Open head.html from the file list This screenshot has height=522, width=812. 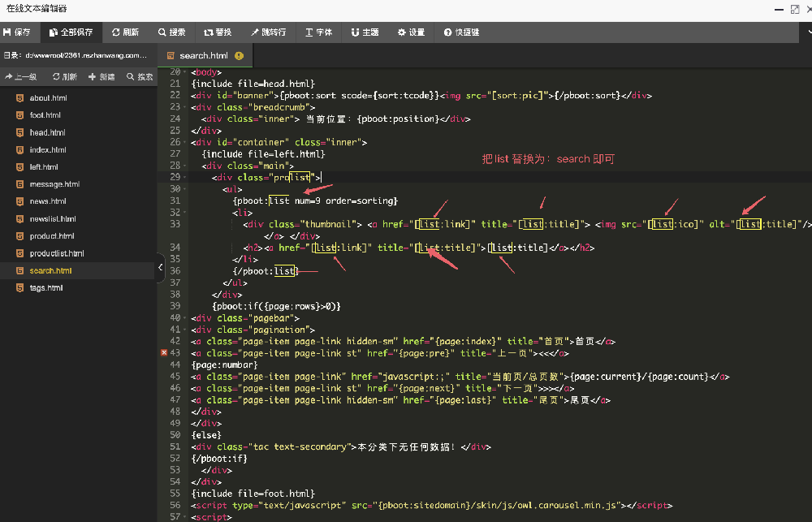pos(47,132)
